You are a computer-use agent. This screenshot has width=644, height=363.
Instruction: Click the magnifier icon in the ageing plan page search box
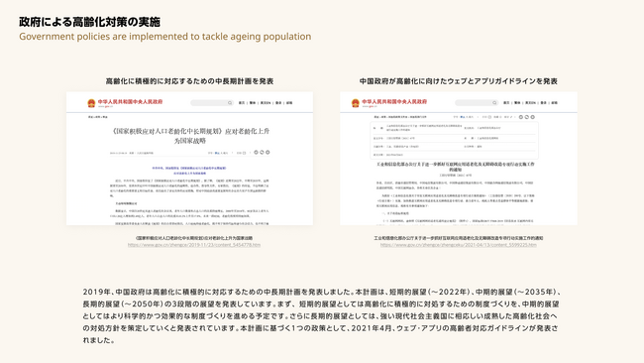(230, 103)
